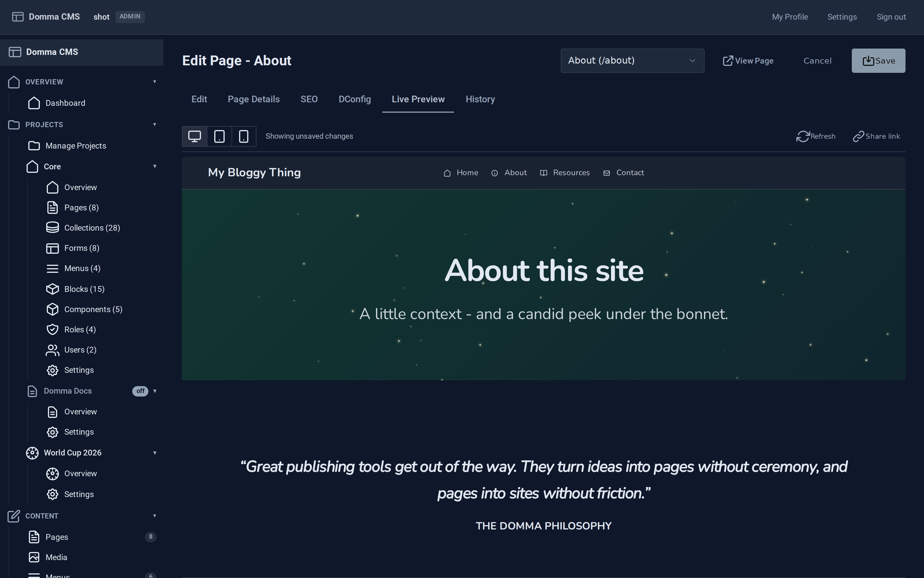Select the SEO tab

click(x=309, y=99)
